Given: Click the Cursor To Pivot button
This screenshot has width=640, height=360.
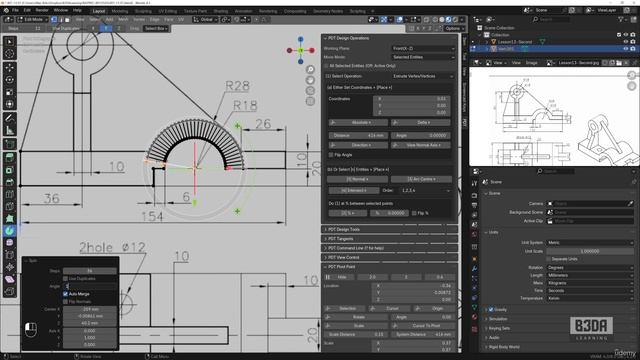Looking at the screenshot, I should pyautogui.click(x=422, y=326).
